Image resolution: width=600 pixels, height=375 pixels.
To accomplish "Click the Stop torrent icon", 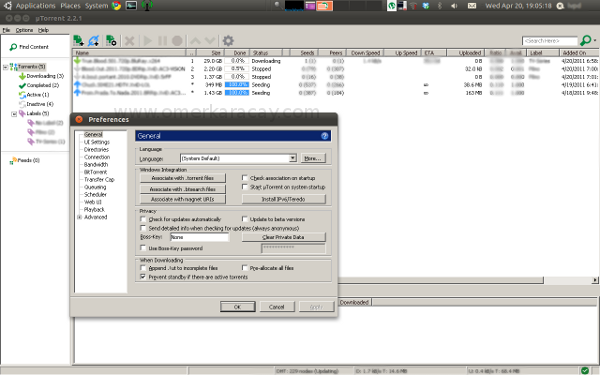I will [177, 41].
